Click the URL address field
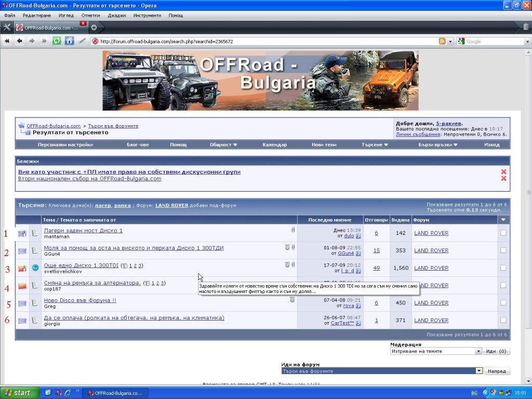 pyautogui.click(x=268, y=42)
